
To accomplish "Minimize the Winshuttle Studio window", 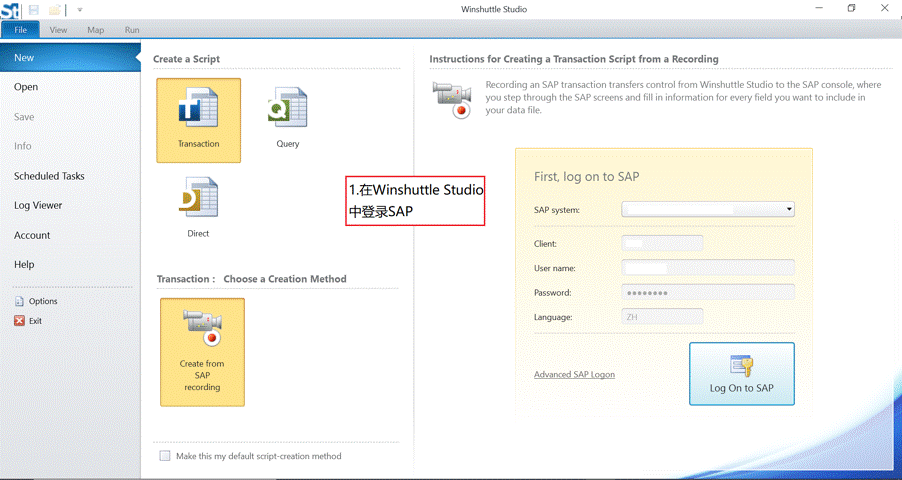I will click(818, 8).
